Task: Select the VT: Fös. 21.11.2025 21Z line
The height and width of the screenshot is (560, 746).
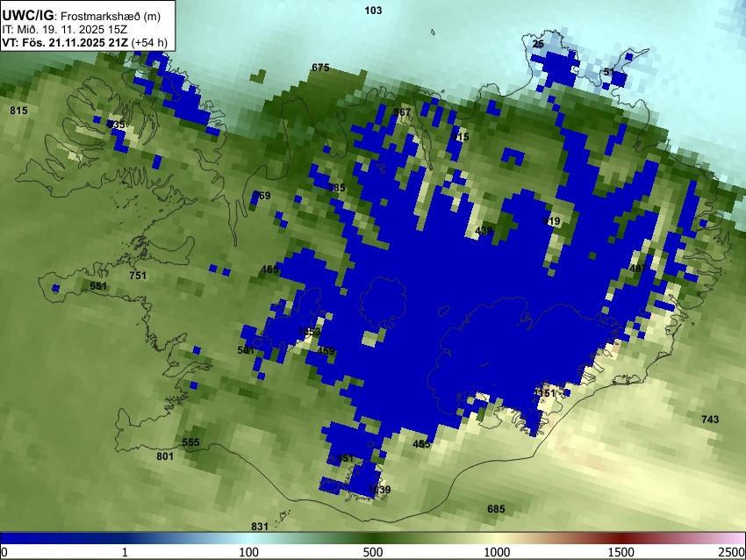Action: tap(65, 42)
